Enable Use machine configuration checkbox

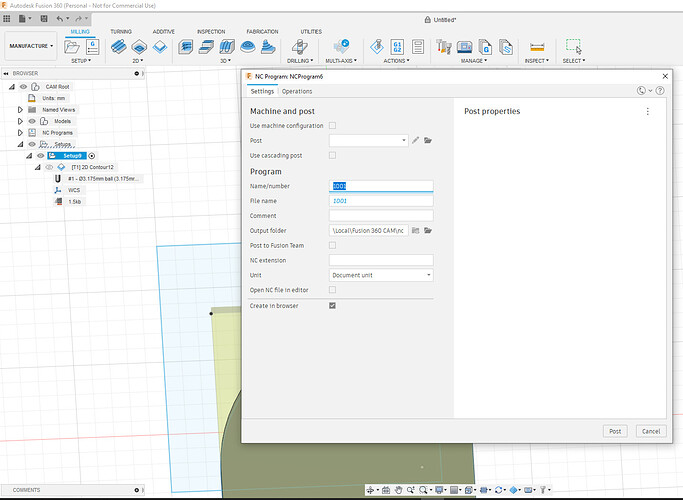333,126
